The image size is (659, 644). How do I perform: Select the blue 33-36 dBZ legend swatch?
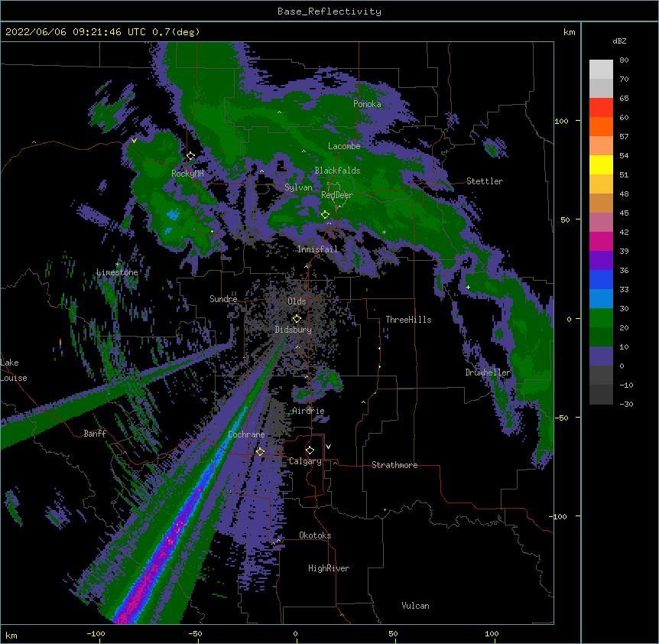point(601,279)
